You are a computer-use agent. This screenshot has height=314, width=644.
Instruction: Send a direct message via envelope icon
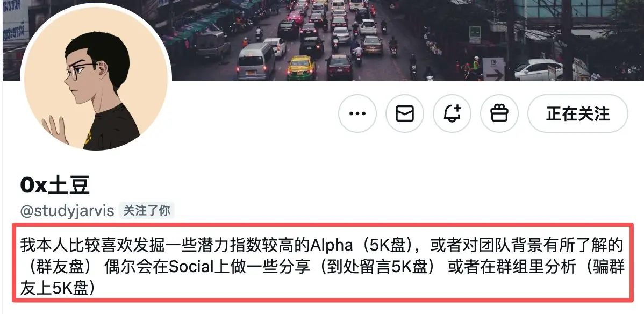(405, 113)
